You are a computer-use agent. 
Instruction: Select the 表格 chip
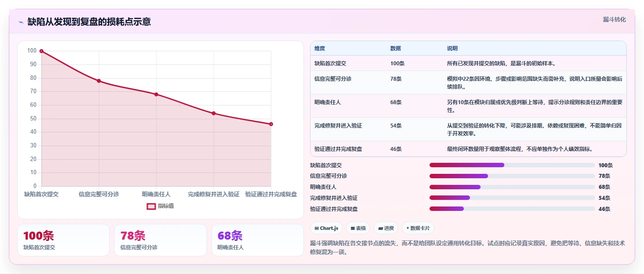[358, 228]
